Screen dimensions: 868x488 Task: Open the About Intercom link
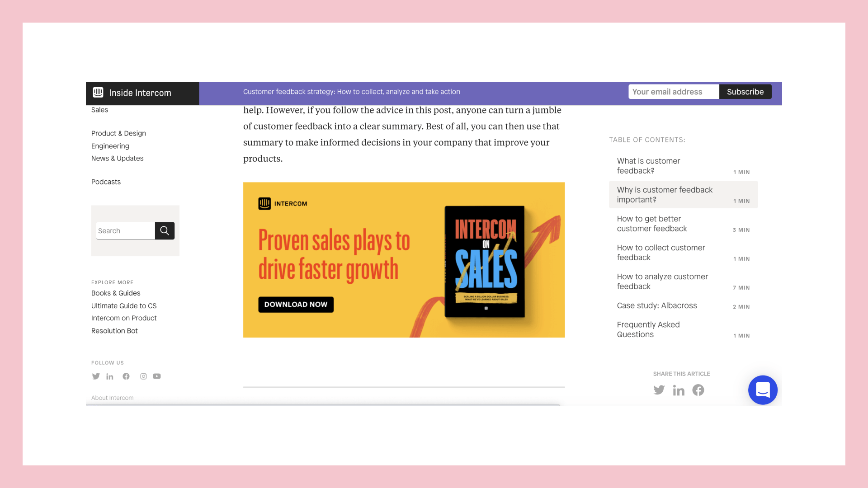113,398
